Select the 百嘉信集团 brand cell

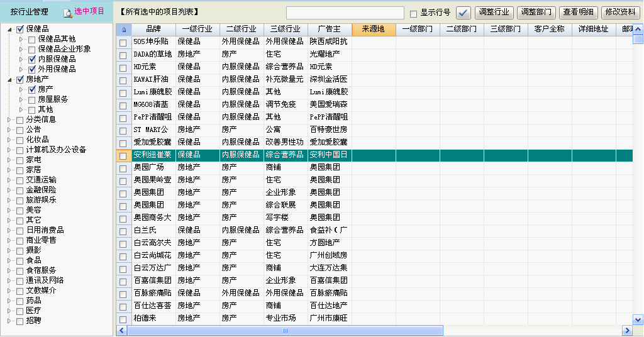[153, 281]
